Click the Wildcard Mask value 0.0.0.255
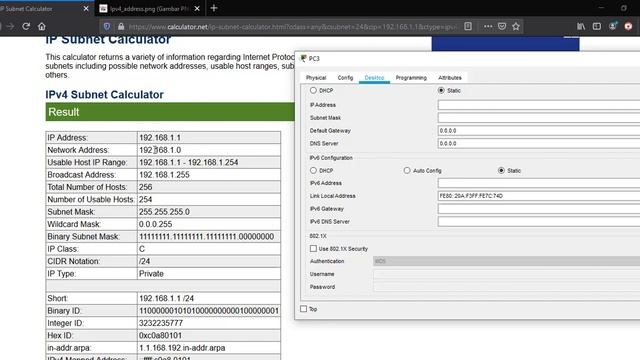Image resolution: width=640 pixels, height=360 pixels. point(156,224)
